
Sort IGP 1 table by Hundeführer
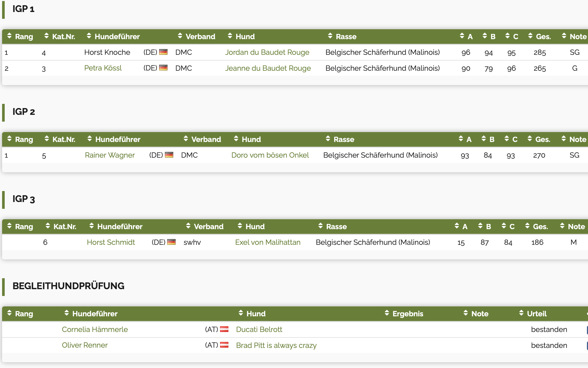[x=113, y=37]
